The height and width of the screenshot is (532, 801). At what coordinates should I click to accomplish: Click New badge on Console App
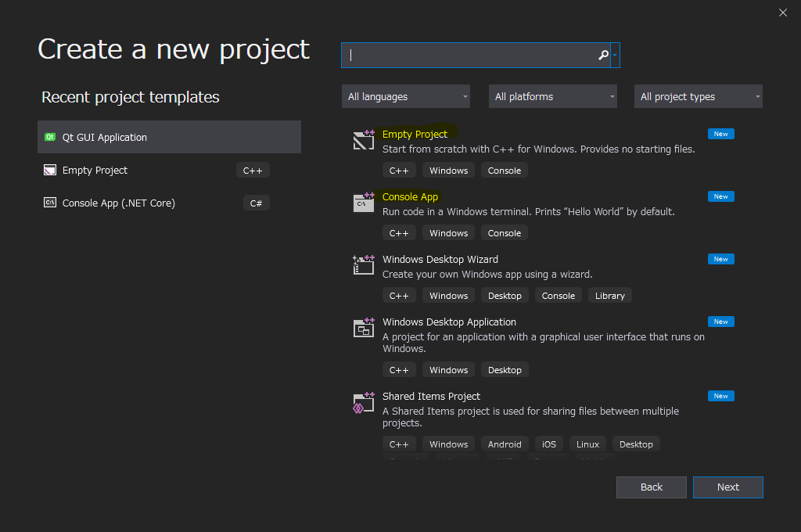[x=720, y=196]
